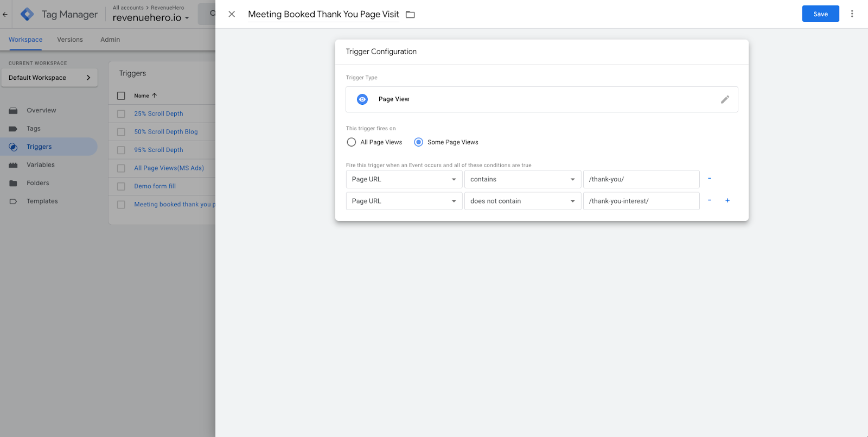This screenshot has width=868, height=437.
Task: Select the All Page Views radio button
Action: pyautogui.click(x=352, y=142)
